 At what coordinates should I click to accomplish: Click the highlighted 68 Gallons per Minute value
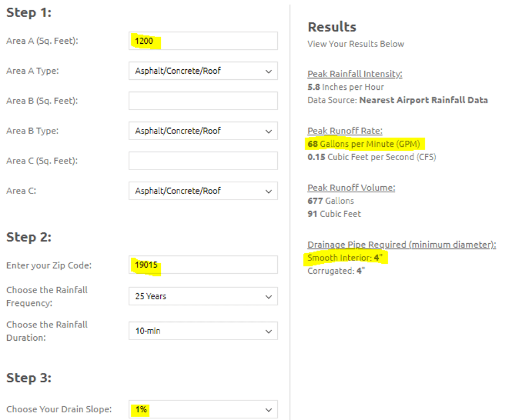pos(364,144)
